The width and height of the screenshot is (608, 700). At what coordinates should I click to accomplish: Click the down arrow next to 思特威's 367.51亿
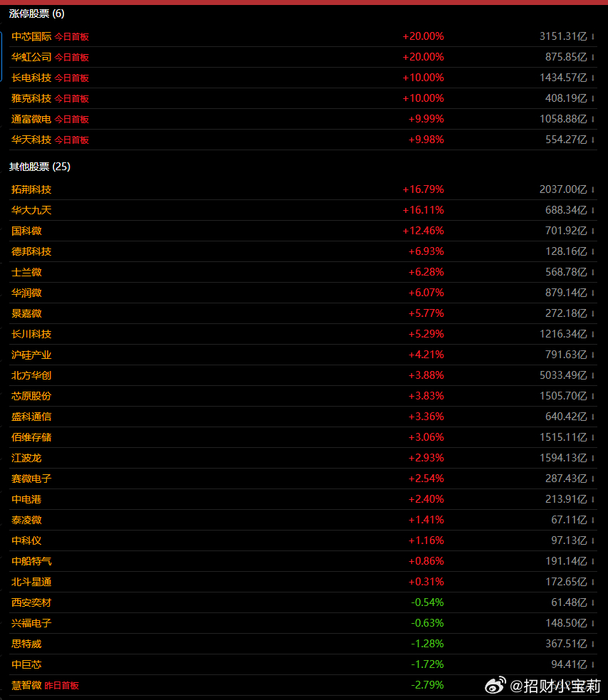(x=593, y=644)
